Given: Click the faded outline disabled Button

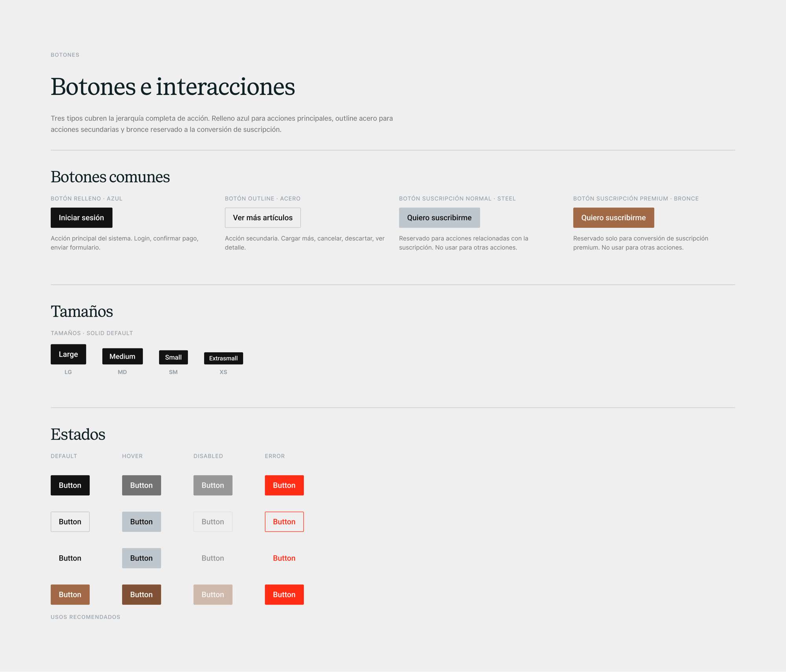Looking at the screenshot, I should [x=213, y=522].
